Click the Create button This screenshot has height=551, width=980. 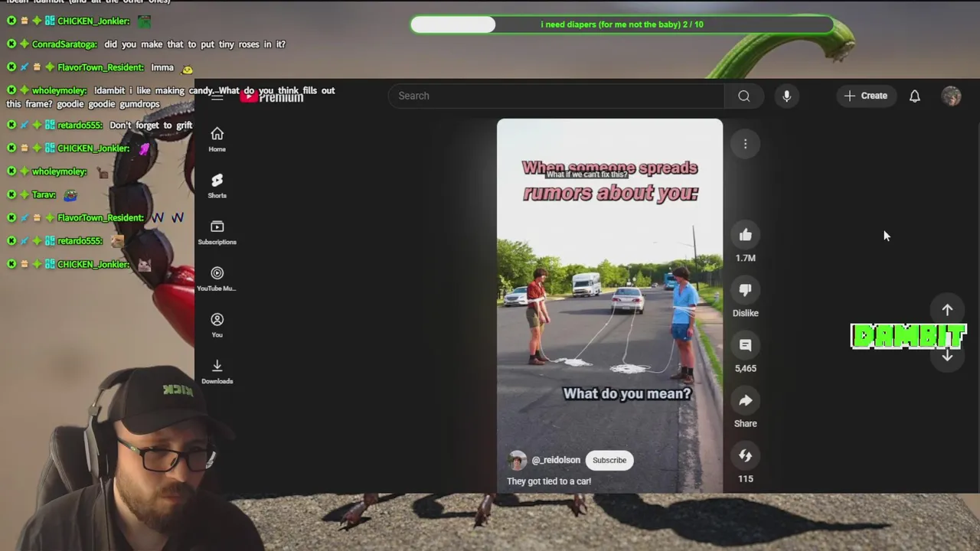(866, 96)
